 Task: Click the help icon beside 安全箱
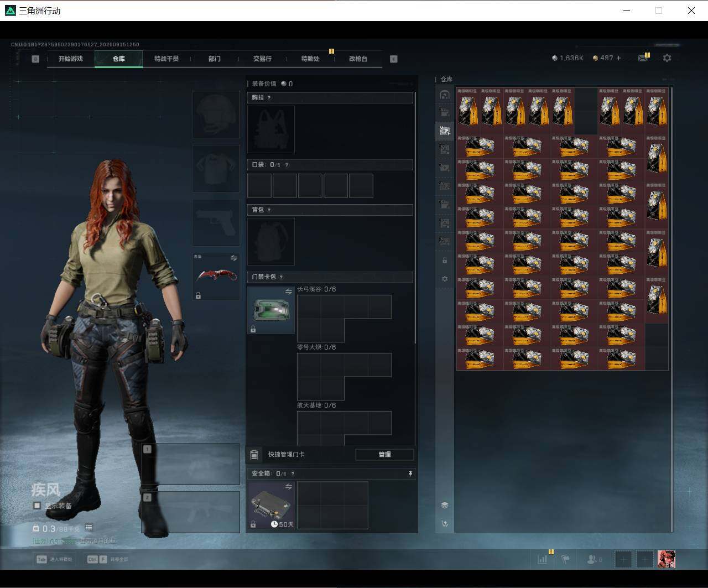click(293, 473)
